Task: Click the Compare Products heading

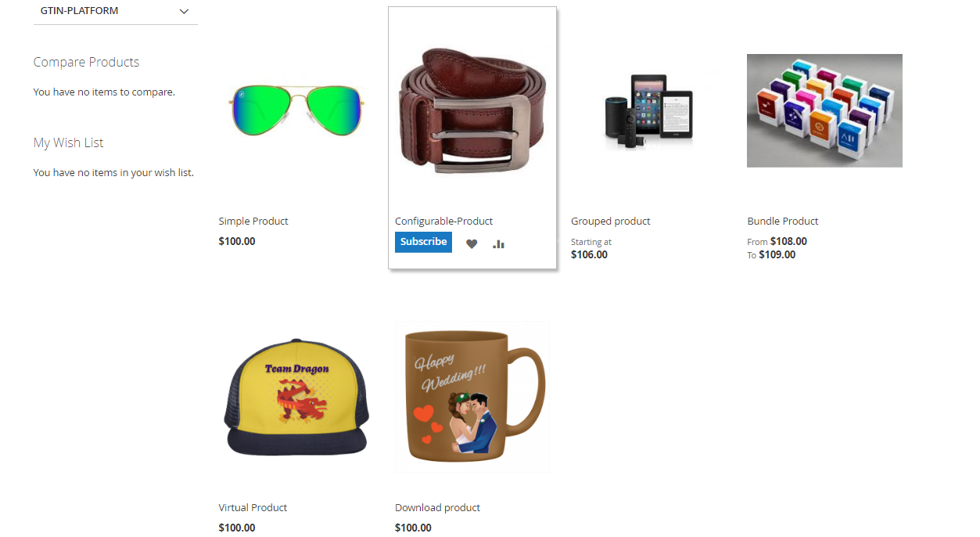Action: [86, 63]
